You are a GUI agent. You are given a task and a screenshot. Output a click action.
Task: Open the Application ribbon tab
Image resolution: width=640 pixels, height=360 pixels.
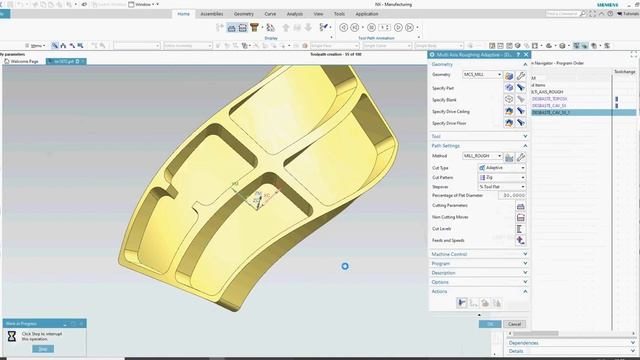(x=367, y=14)
